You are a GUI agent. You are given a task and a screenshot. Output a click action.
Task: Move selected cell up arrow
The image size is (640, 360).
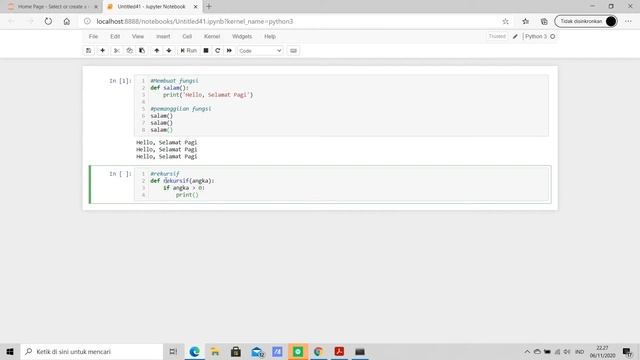click(x=157, y=51)
